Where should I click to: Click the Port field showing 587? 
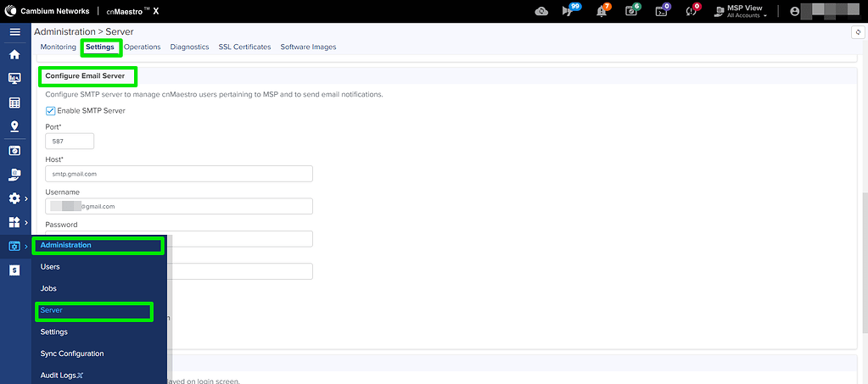coord(70,141)
